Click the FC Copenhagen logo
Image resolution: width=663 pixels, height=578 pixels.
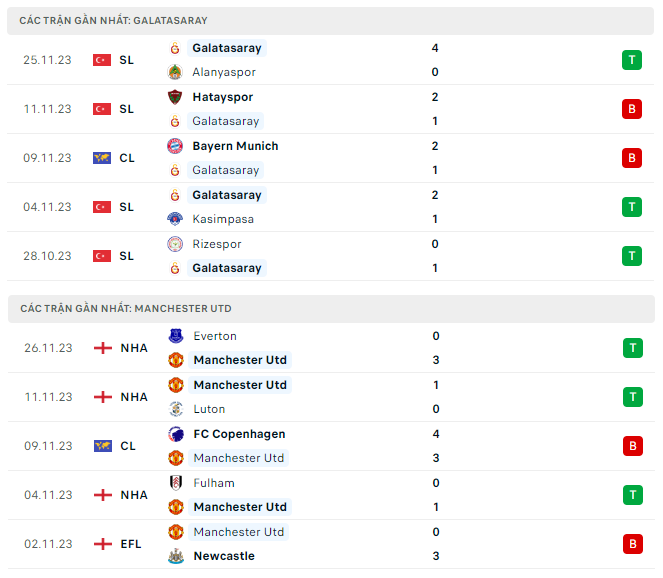(x=175, y=434)
